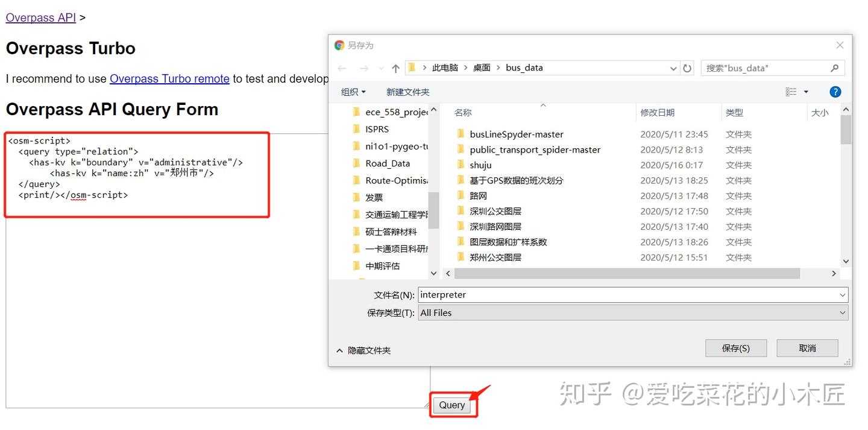868x430 pixels.
Task: Click the refresh icon beside the address bar
Action: click(x=687, y=68)
